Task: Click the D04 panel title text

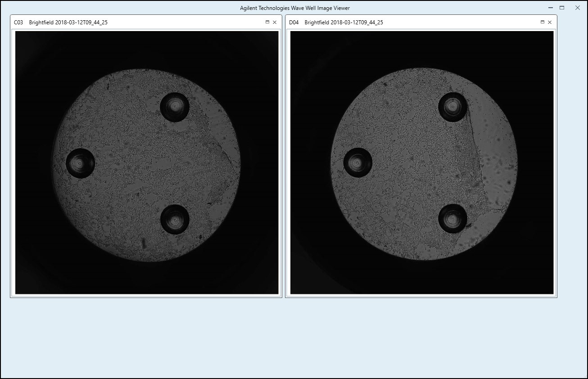Action: pos(336,23)
